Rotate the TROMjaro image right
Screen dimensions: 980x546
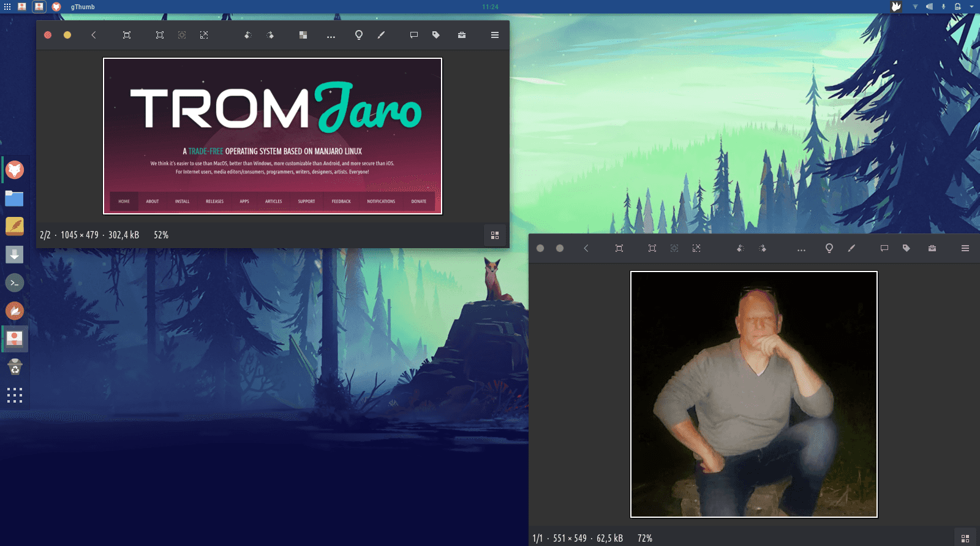[x=270, y=35]
